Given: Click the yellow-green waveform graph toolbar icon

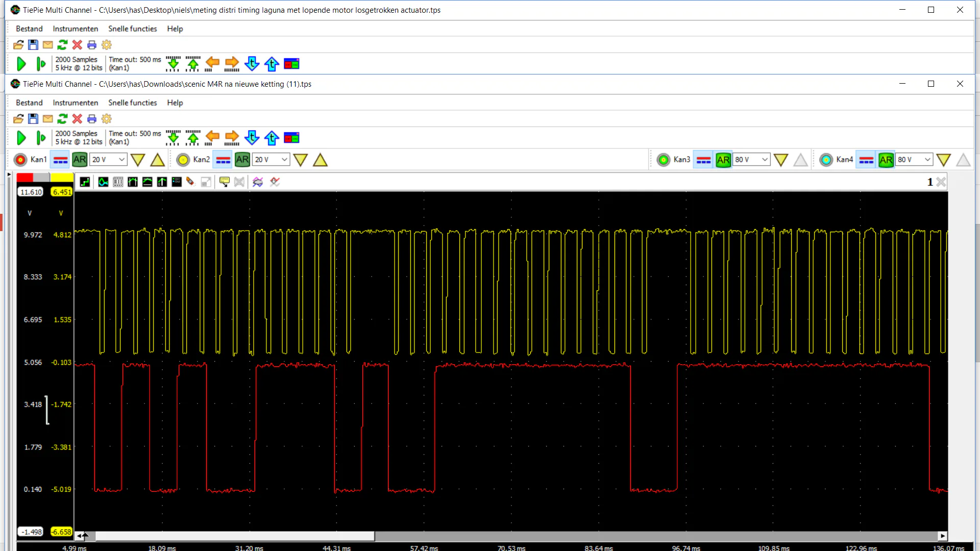Looking at the screenshot, I should pos(103,182).
